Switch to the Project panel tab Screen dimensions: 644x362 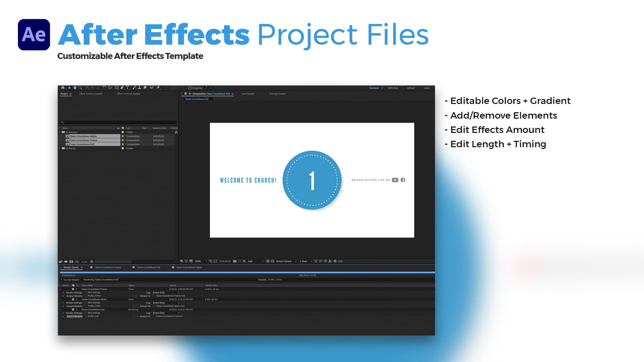click(x=64, y=94)
